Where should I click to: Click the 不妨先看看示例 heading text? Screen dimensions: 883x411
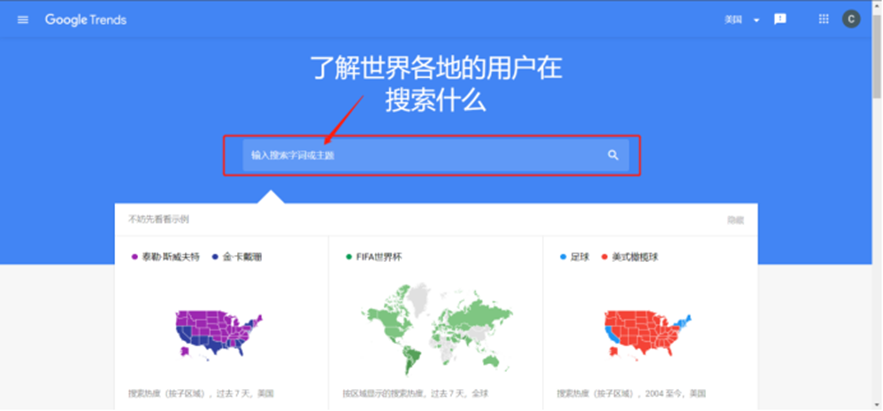158,220
